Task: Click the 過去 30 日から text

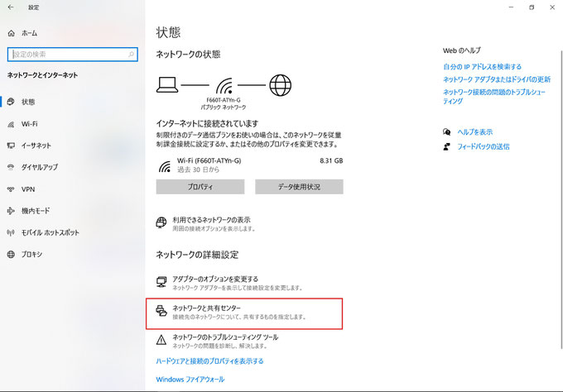Action: [x=198, y=170]
